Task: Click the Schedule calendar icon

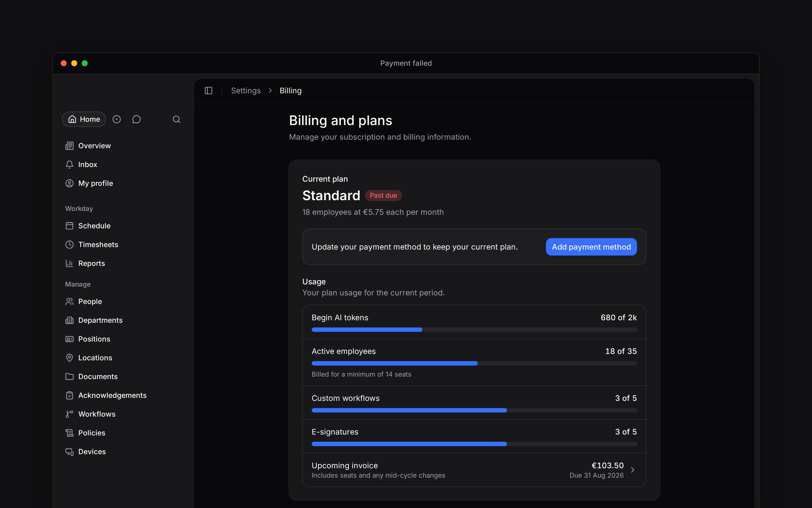Action: click(x=70, y=226)
